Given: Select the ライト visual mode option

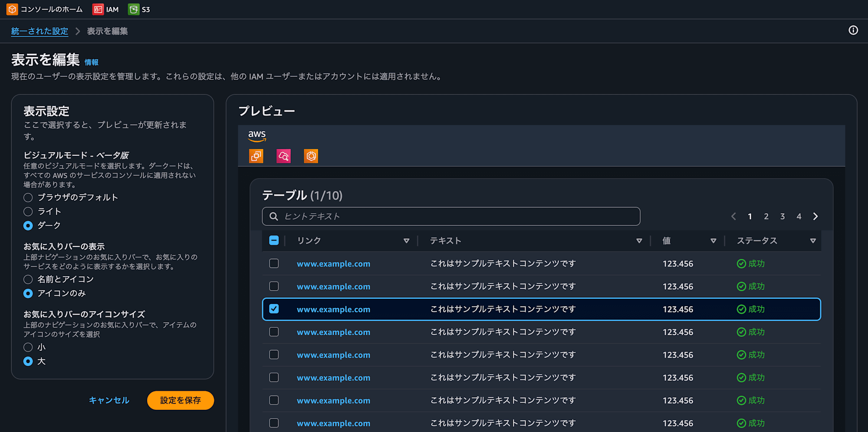Looking at the screenshot, I should [28, 211].
